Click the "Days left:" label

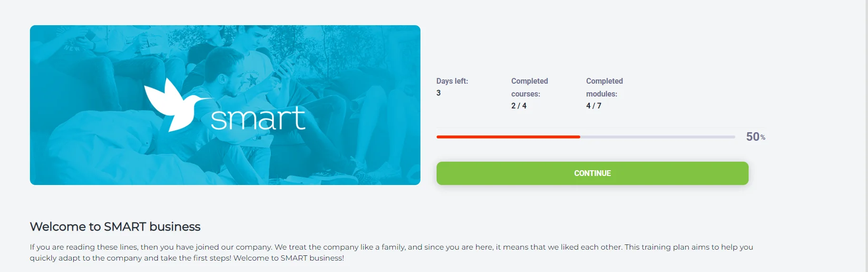point(452,81)
